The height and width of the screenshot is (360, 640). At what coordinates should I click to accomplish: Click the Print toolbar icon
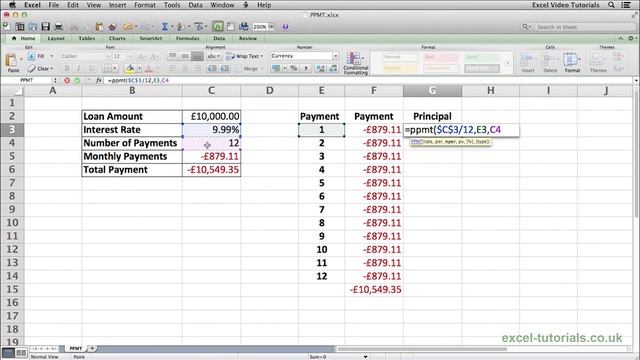(58, 27)
